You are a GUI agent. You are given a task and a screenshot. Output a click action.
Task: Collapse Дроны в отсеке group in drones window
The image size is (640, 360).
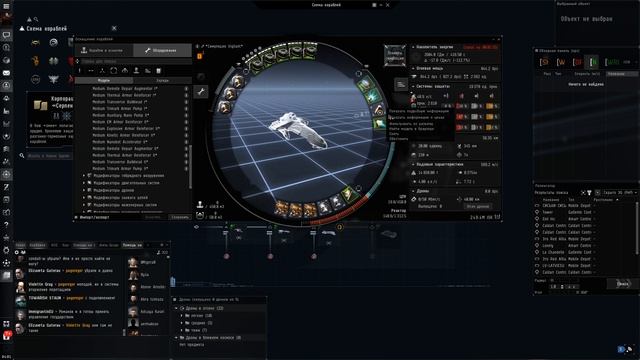pos(177,308)
